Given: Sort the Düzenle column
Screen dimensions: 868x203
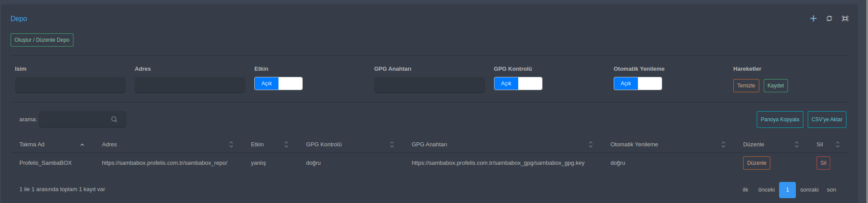Looking at the screenshot, I should [797, 145].
